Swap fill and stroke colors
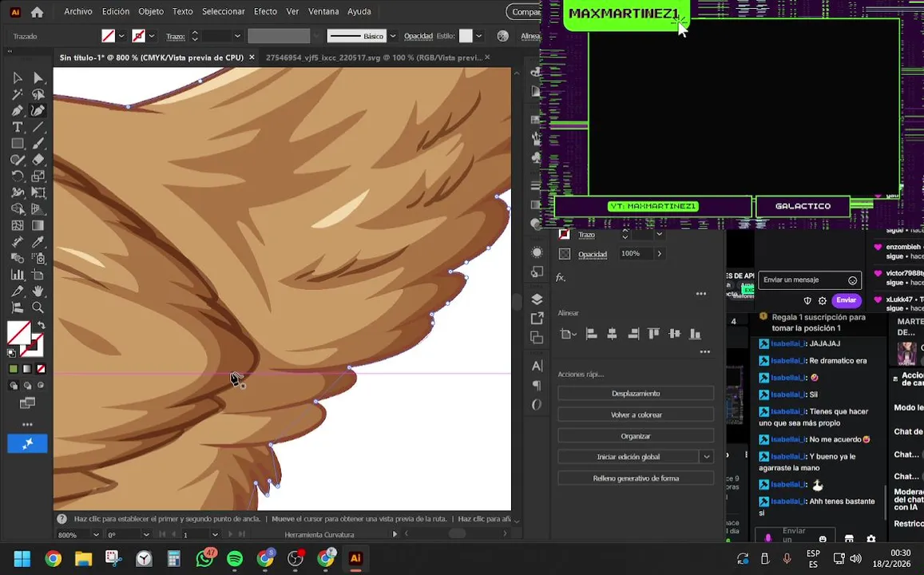 click(42, 325)
